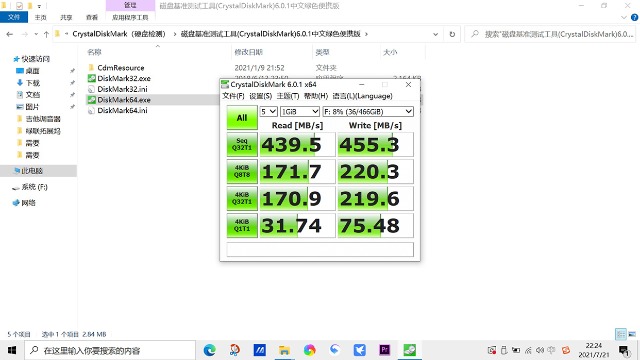Select the DiskMark64.ini file
Viewport: 640px width, 360px height.
(122, 110)
